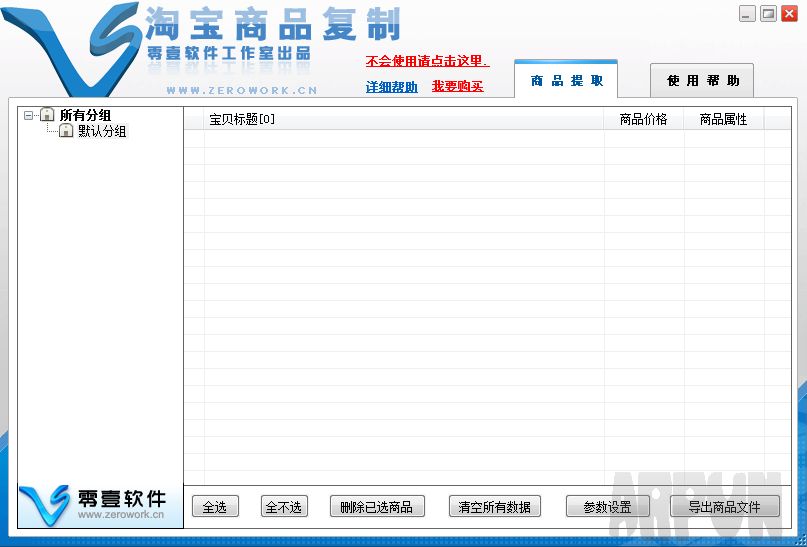Close the 淘宝商品复制 window
Screen dimensions: 807x547
[790, 13]
